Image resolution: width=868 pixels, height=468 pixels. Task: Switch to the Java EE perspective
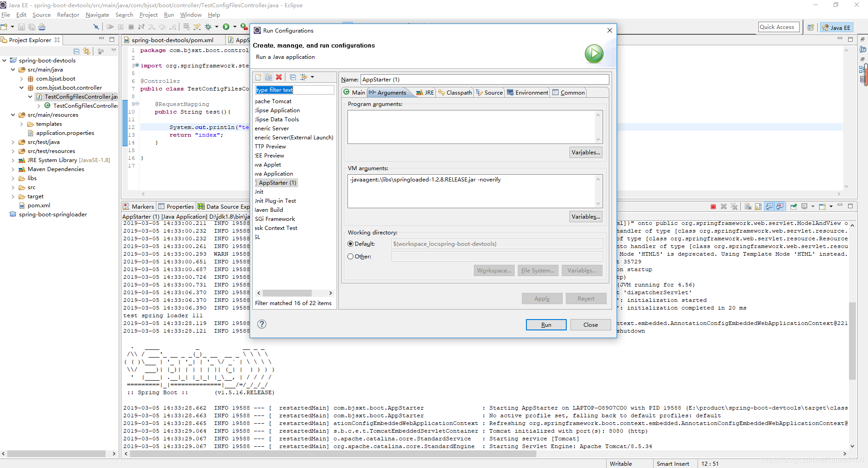pos(837,28)
